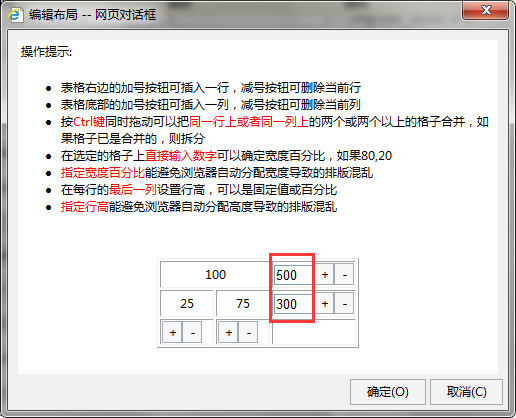Click the row height field containing 500

coord(293,275)
